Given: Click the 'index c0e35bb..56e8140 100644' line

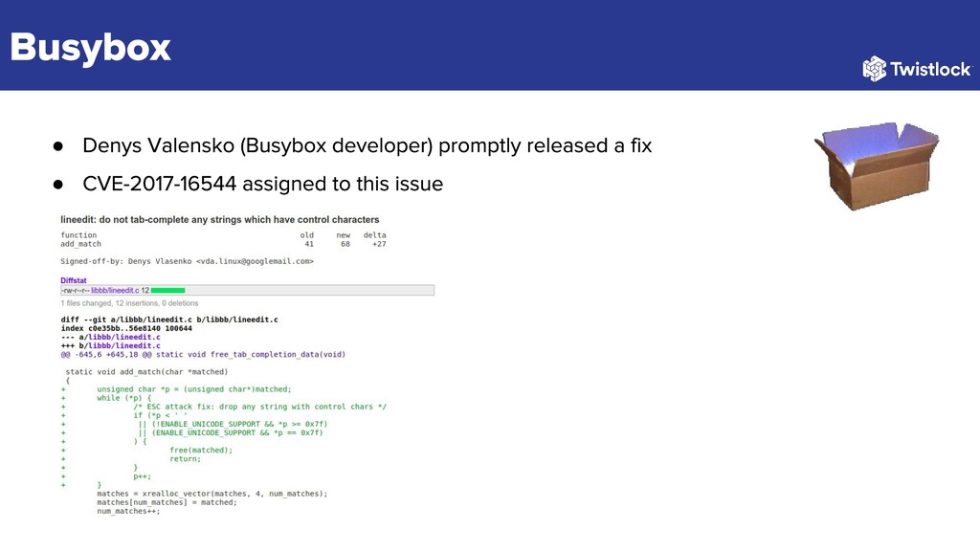Looking at the screenshot, I should [126, 328].
